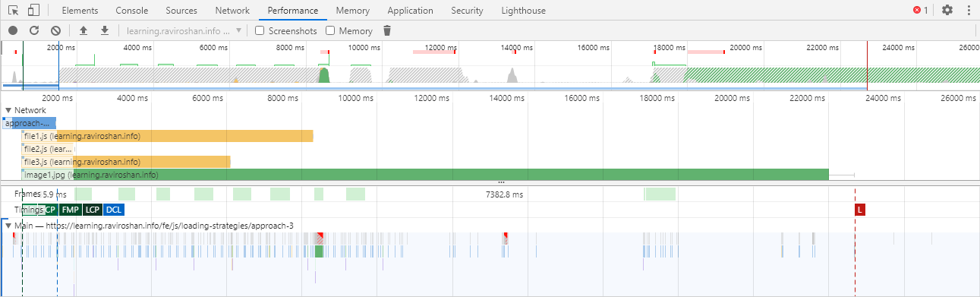The height and width of the screenshot is (297, 980).
Task: Click the reload and profile icon
Action: [34, 30]
